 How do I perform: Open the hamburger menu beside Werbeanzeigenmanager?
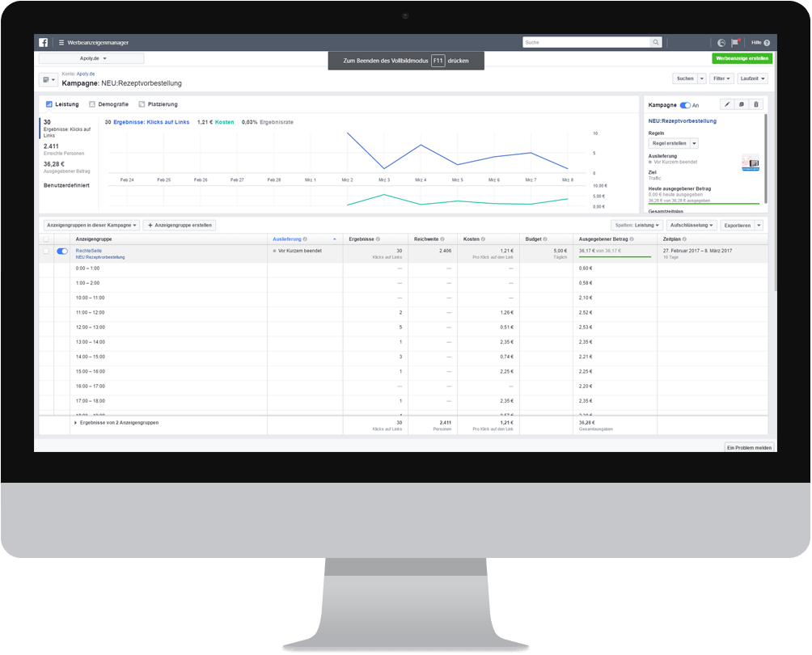61,43
